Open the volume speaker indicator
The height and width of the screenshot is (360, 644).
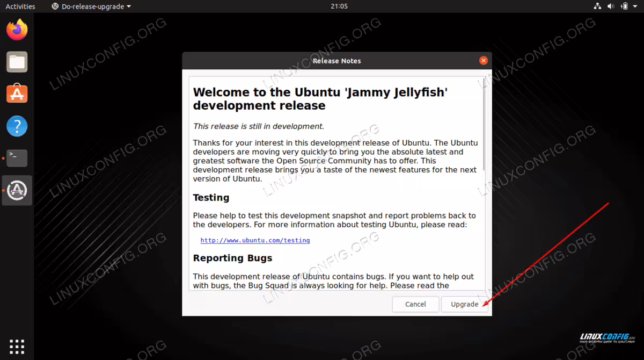coord(611,6)
